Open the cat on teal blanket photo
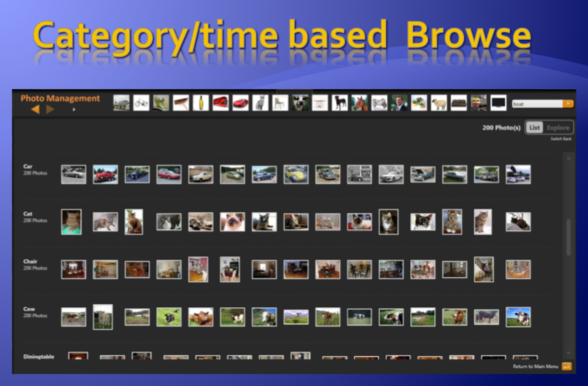Viewport: 588px width, 386px height. click(71, 222)
